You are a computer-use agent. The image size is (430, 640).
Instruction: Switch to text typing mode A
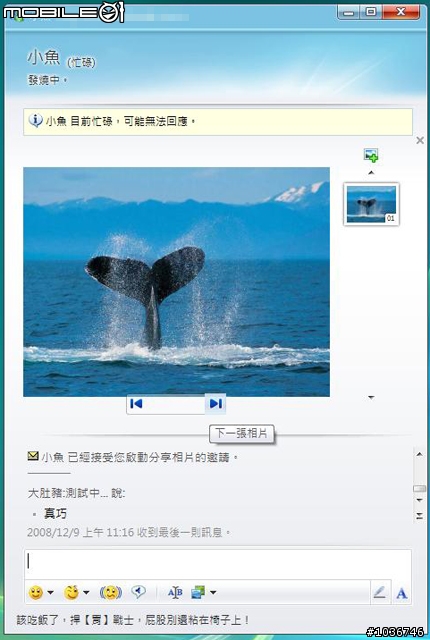point(402,593)
